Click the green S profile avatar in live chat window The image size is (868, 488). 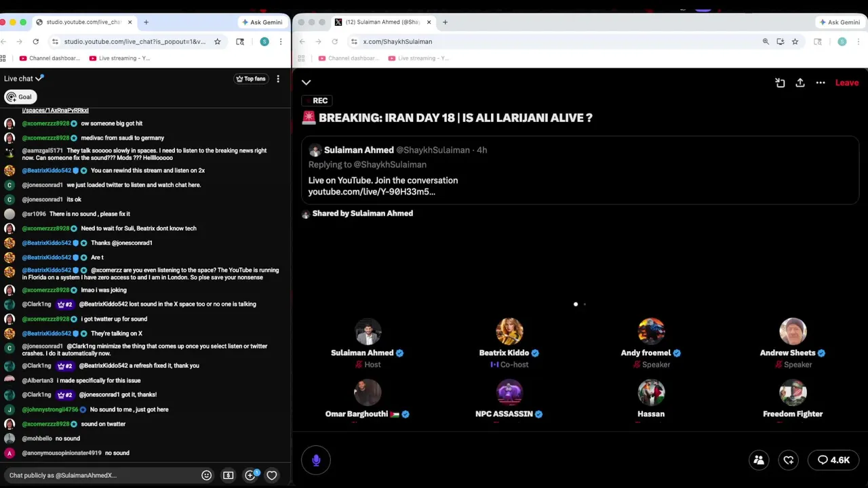click(x=264, y=41)
